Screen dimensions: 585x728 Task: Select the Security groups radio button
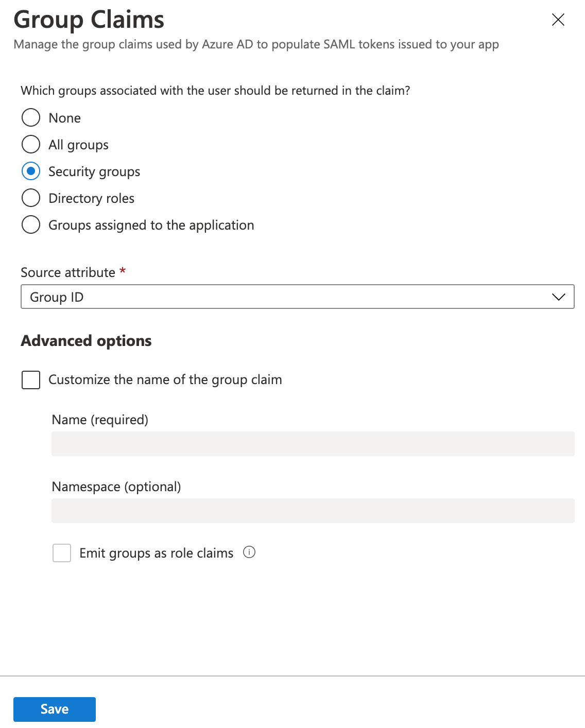31,171
